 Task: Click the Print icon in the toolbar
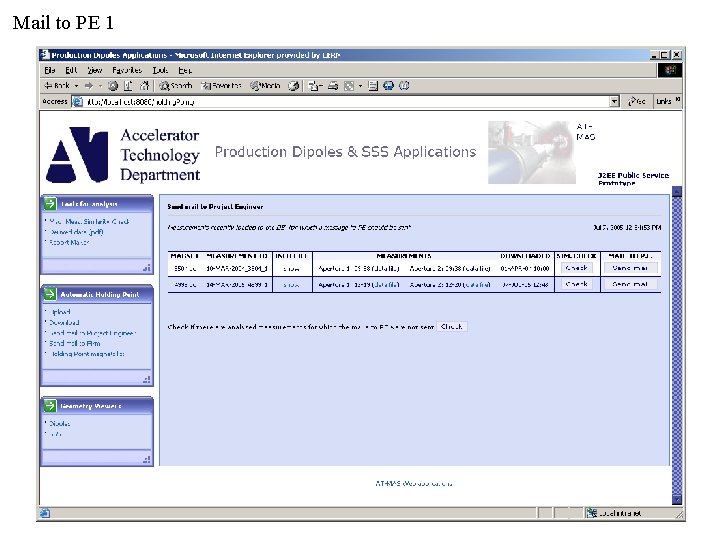333,86
